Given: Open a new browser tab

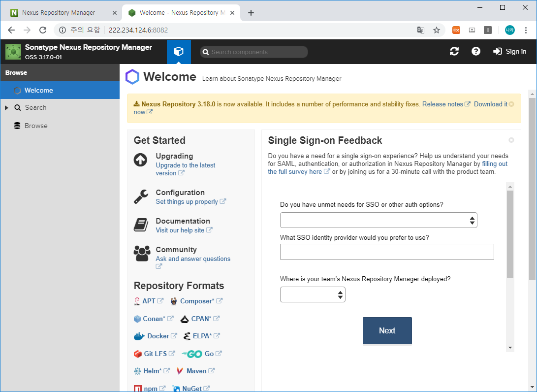Looking at the screenshot, I should point(251,13).
